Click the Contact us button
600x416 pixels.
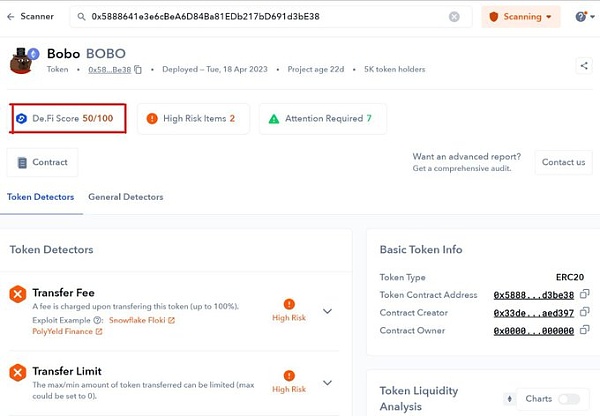coord(563,162)
